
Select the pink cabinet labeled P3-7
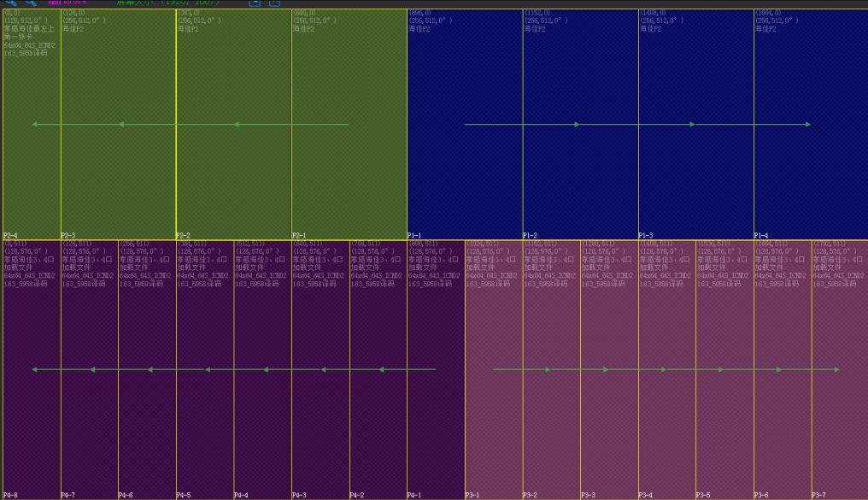[839, 410]
